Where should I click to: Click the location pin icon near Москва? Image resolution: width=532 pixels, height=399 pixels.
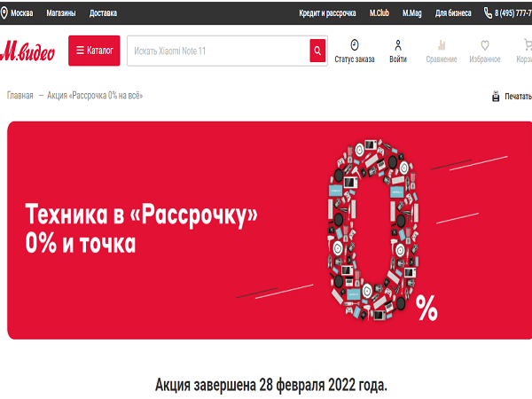click(x=4, y=13)
